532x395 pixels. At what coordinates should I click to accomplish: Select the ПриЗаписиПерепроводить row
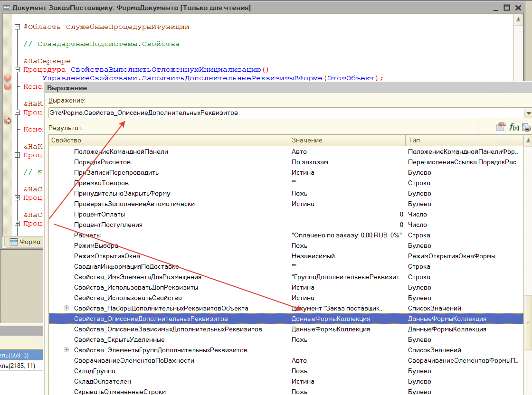(x=286, y=173)
